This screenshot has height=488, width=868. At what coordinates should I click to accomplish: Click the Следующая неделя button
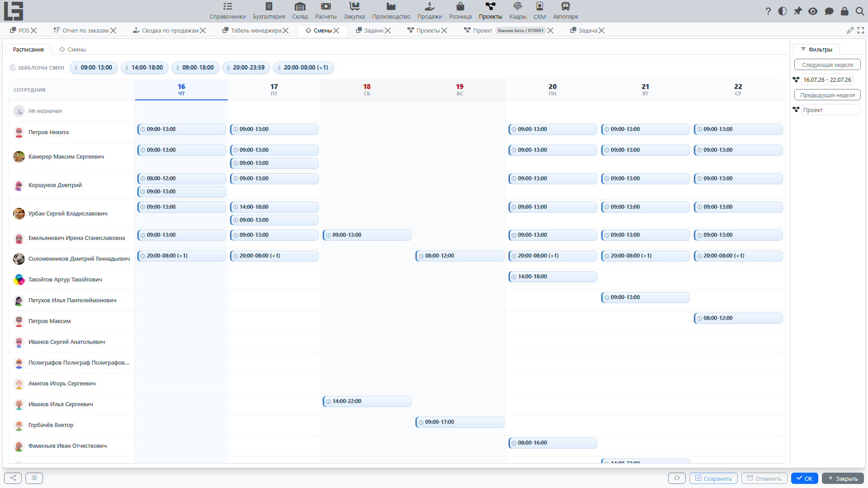pyautogui.click(x=827, y=65)
